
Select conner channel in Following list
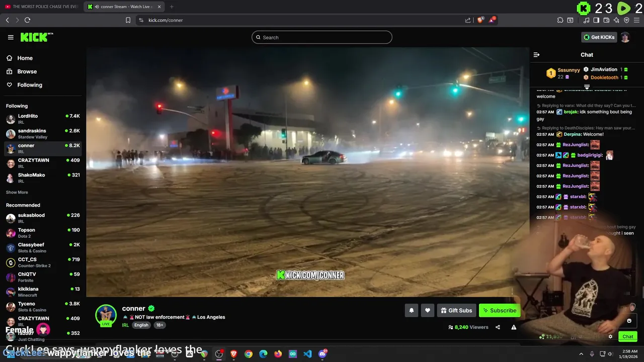(43, 148)
